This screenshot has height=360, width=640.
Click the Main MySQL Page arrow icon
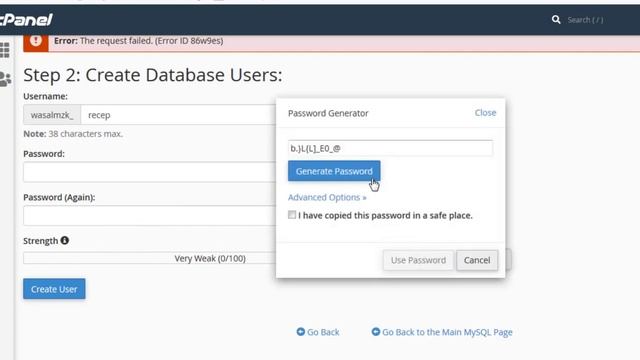point(376,332)
